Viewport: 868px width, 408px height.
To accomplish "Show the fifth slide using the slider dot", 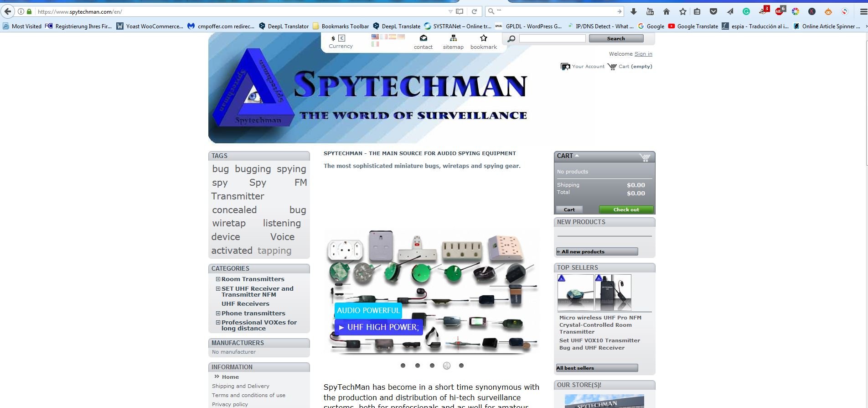I will pos(461,366).
